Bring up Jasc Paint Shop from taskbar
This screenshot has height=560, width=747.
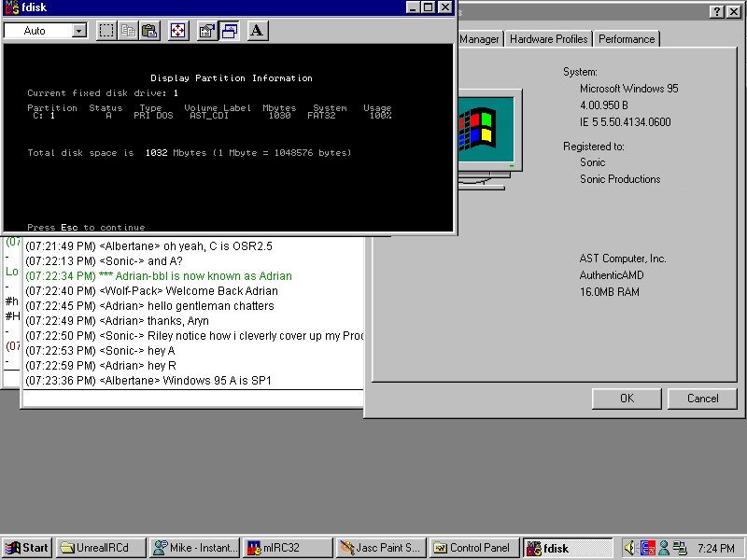point(380,548)
